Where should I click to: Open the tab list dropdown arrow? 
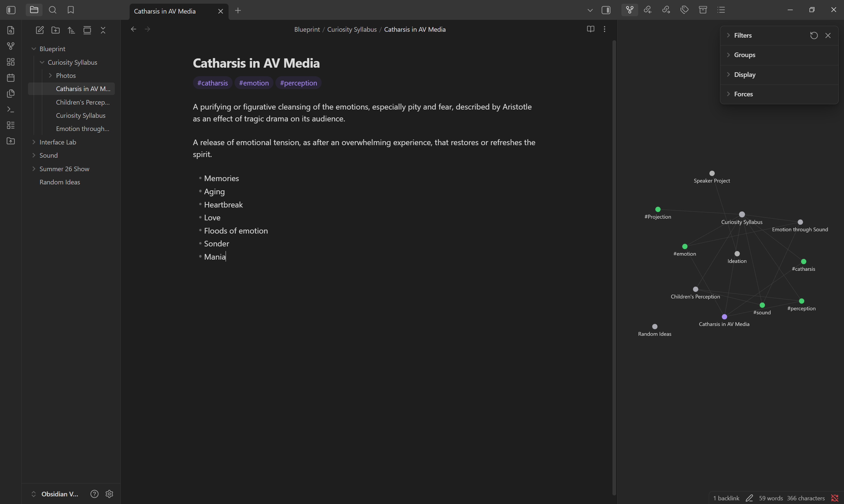point(590,10)
